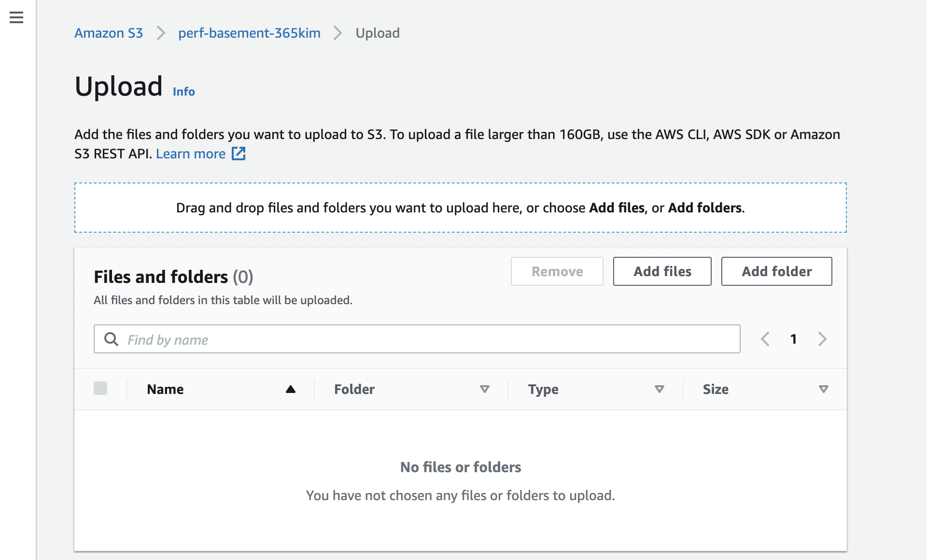Go to previous page arrow
This screenshot has width=927, height=560.
765,339
